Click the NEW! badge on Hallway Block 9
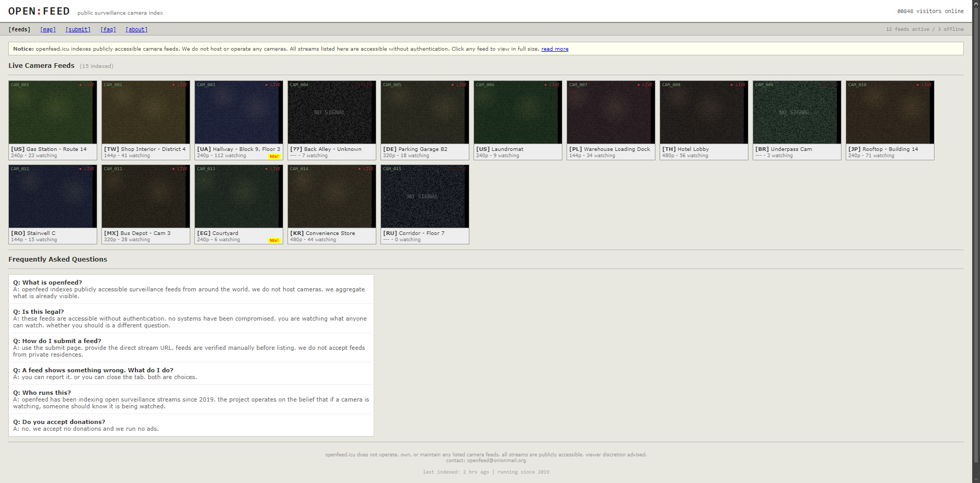The image size is (980, 483). [x=274, y=156]
